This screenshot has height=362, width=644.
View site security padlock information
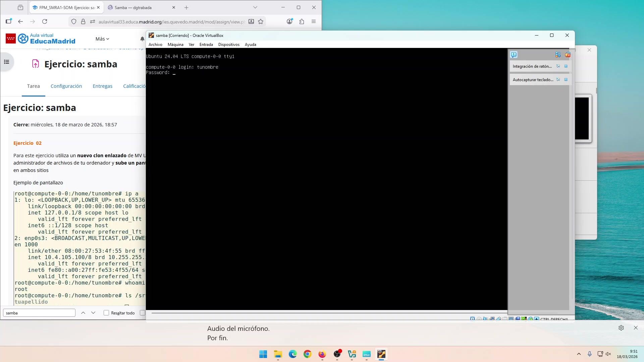click(x=83, y=22)
